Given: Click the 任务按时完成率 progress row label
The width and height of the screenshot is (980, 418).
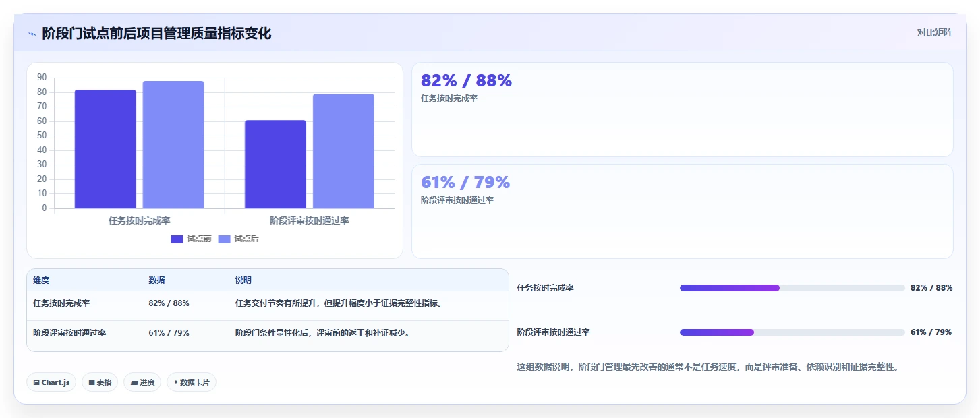Looking at the screenshot, I should click(546, 288).
